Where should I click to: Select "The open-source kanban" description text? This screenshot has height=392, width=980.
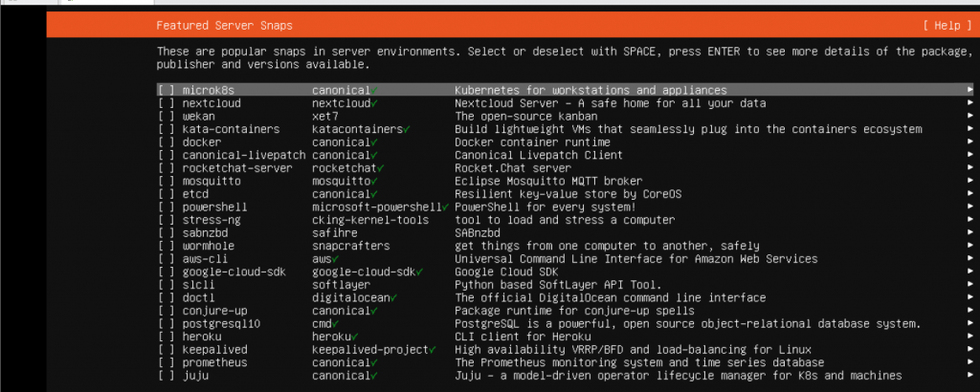526,116
